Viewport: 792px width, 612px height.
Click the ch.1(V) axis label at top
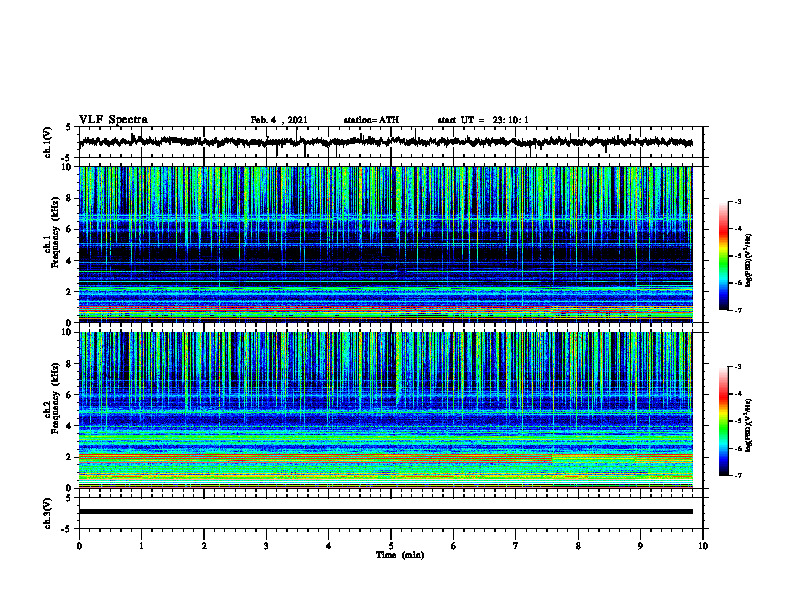click(x=48, y=142)
